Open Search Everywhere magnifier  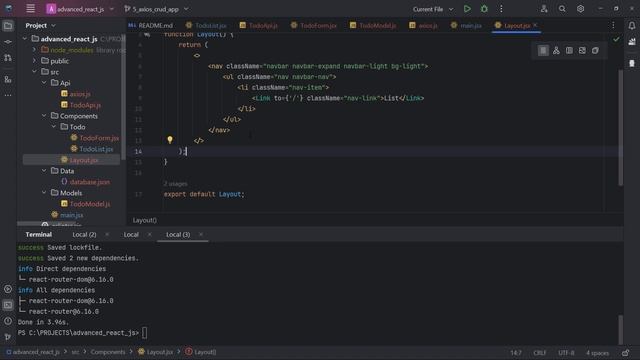(562, 9)
